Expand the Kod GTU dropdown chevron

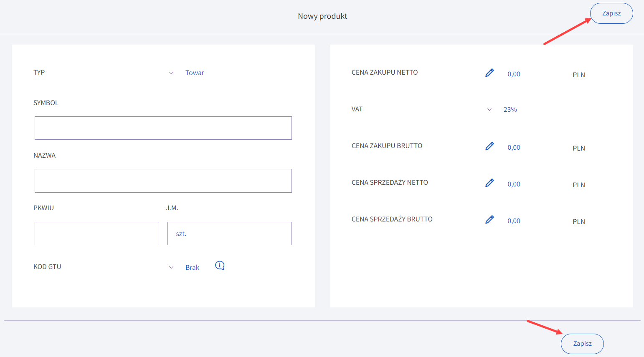[171, 267]
